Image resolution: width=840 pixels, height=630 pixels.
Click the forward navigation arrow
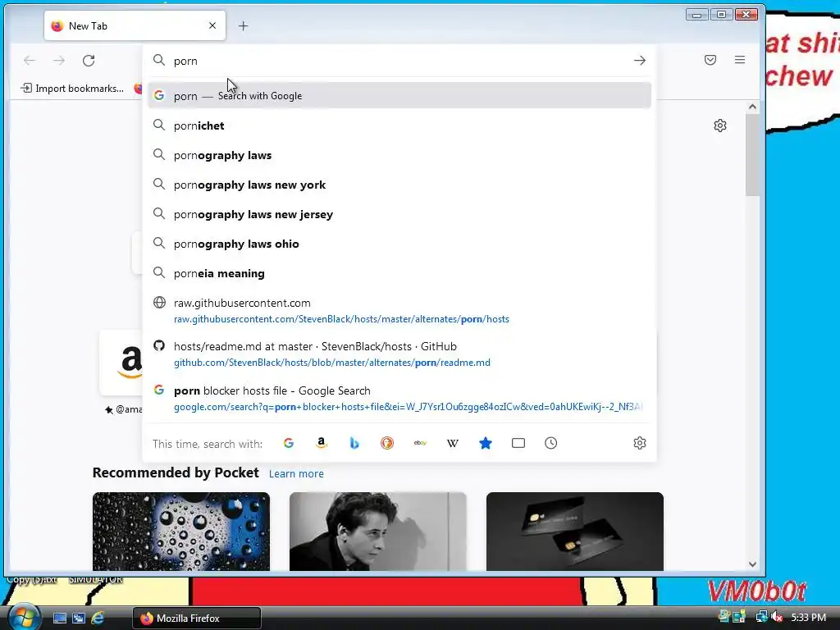[59, 61]
